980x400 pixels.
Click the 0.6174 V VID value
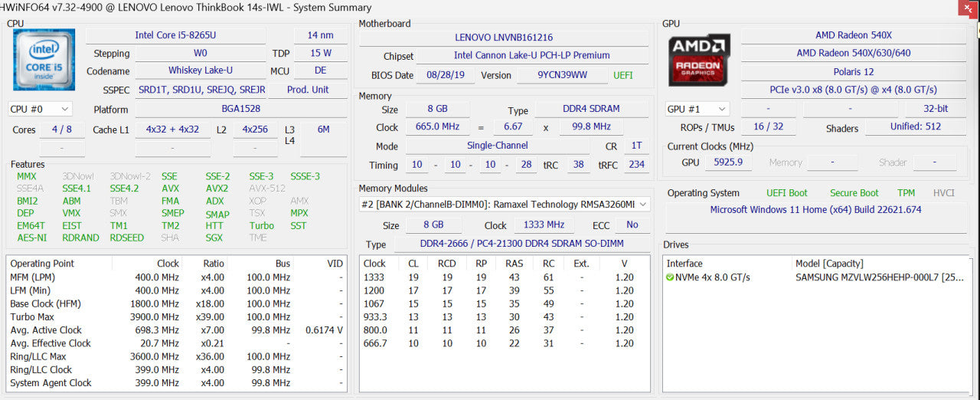[324, 330]
